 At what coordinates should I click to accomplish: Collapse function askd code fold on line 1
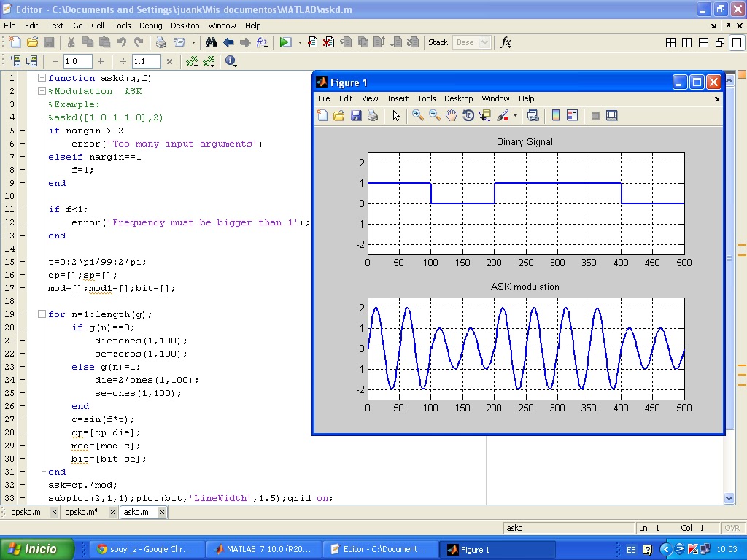coord(42,77)
